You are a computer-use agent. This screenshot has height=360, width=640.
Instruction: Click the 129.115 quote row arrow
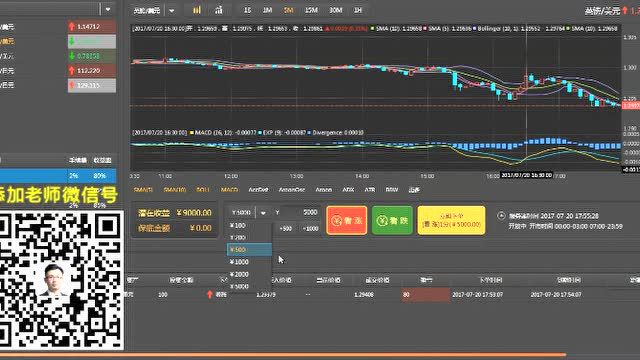point(72,85)
